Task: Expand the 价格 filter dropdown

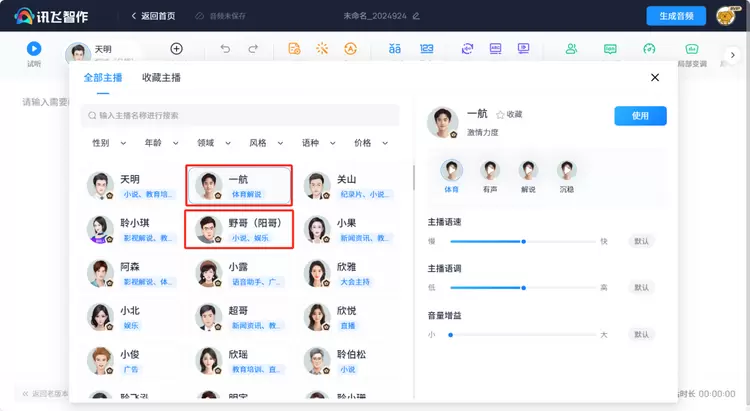Action: [x=367, y=143]
